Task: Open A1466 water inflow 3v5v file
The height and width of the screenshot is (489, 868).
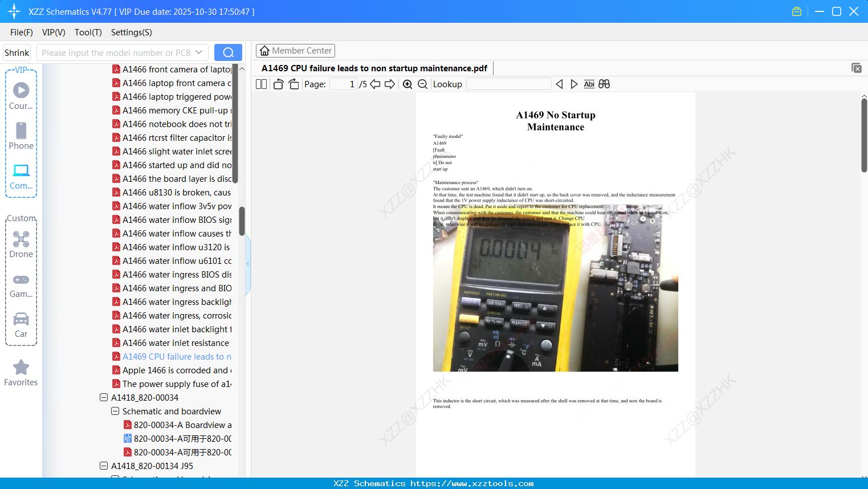Action: 172,206
